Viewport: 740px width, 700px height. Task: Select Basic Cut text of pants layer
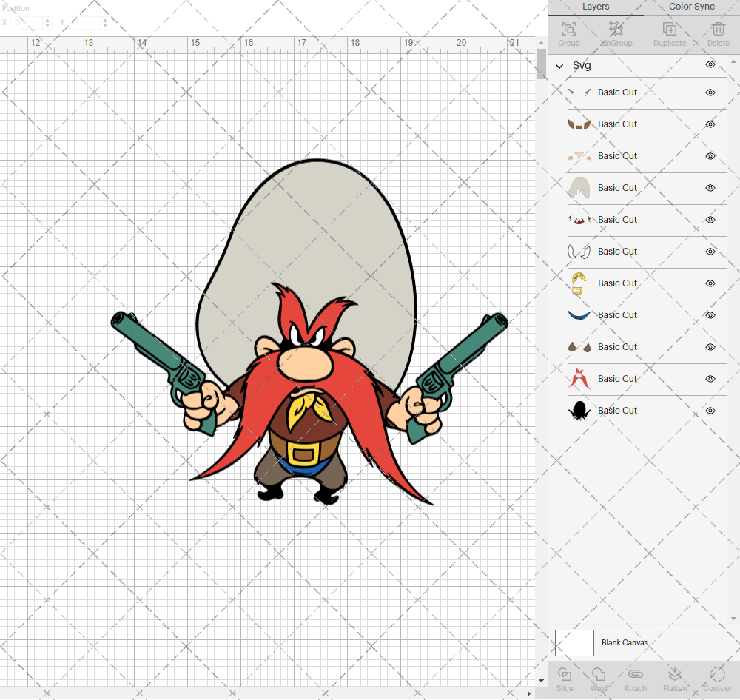click(617, 347)
